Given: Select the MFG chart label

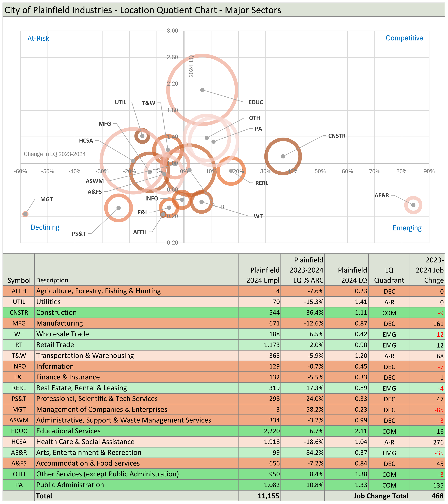Looking at the screenshot, I should [105, 124].
